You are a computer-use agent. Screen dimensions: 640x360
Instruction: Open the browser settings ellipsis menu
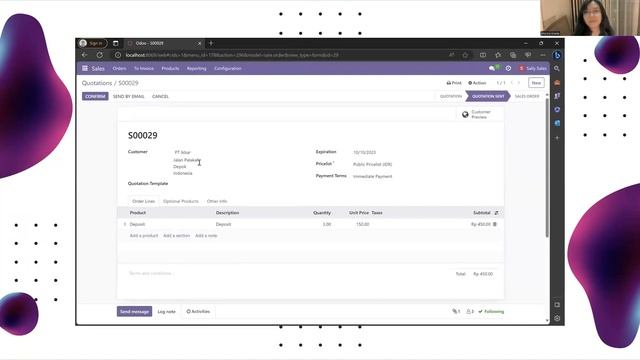pyautogui.click(x=543, y=55)
